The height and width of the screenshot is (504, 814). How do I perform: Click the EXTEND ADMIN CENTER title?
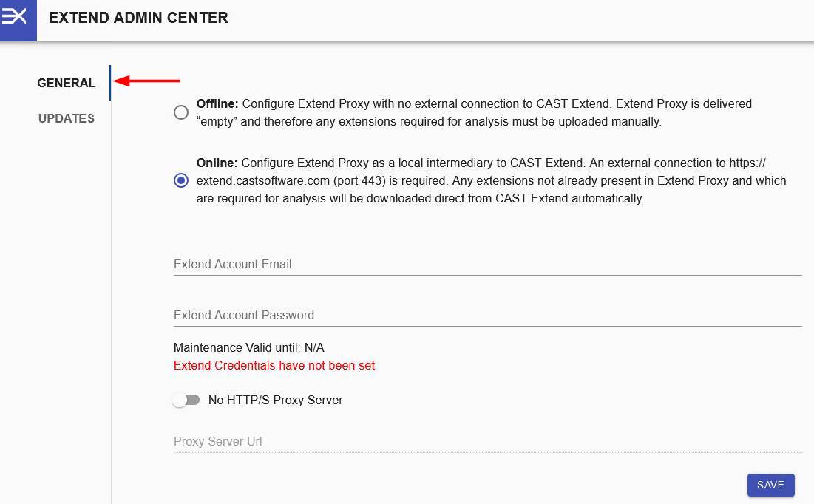[x=138, y=18]
